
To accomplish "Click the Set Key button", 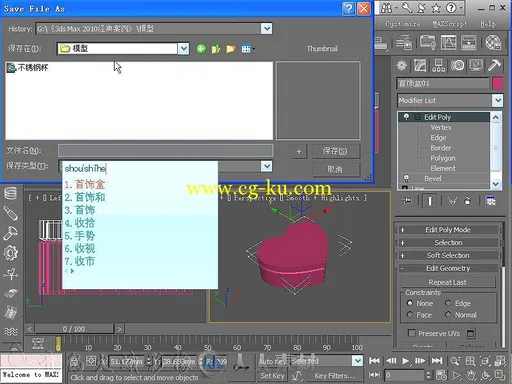I will 272,376.
